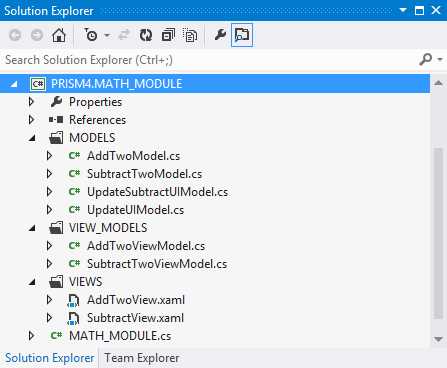
Task: Collapse the MODELS folder
Action: 32,138
